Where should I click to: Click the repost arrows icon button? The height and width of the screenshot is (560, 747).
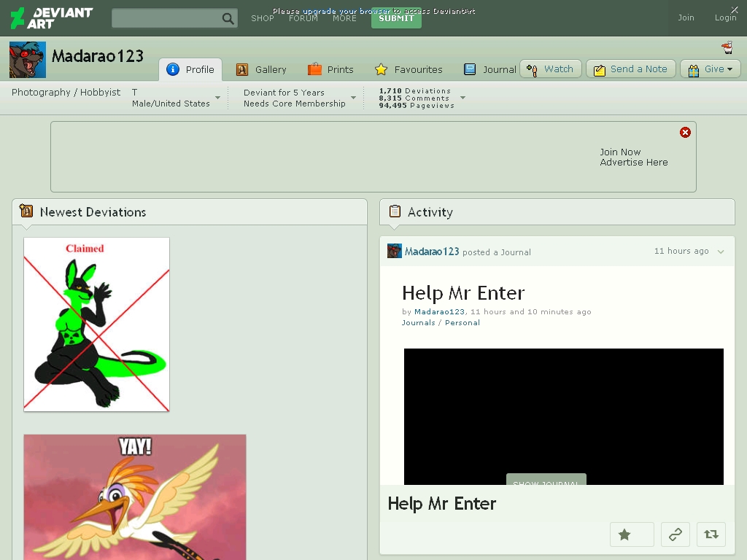(x=711, y=534)
